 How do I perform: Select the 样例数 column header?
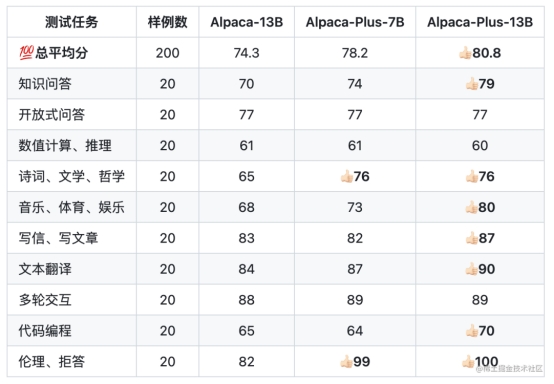167,22
